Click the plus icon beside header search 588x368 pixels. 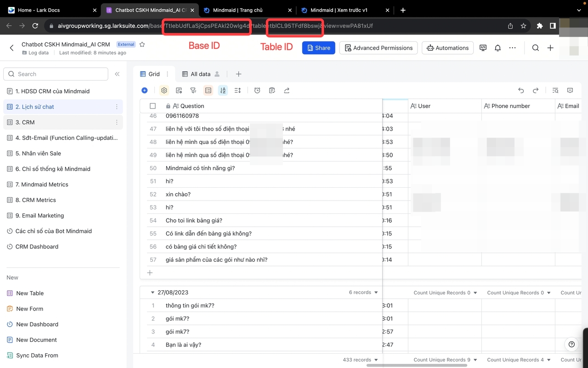pos(550,48)
